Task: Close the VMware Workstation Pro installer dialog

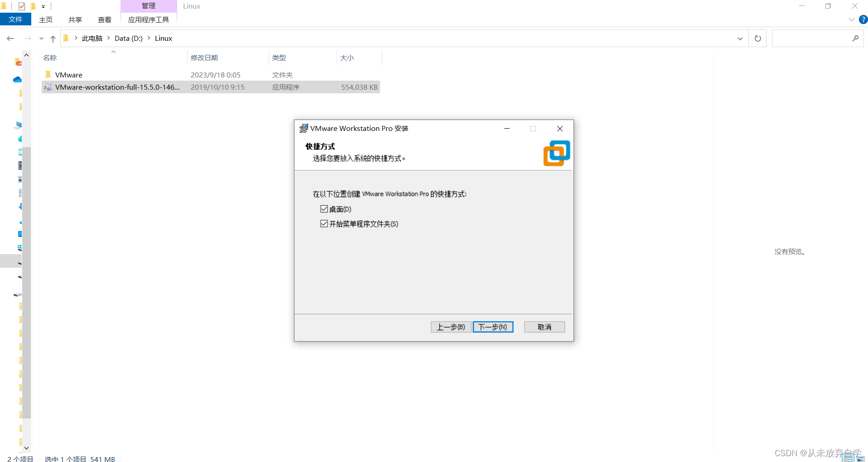Action: [x=560, y=129]
